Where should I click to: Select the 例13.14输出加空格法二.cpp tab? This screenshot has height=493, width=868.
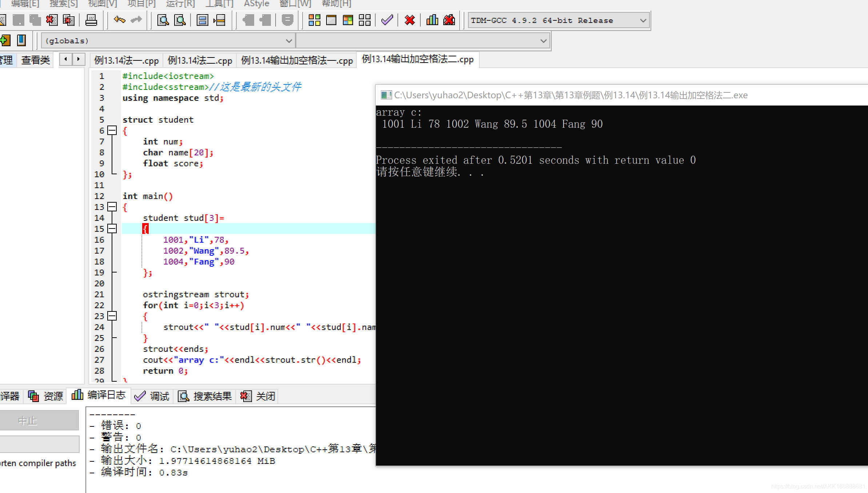point(418,59)
